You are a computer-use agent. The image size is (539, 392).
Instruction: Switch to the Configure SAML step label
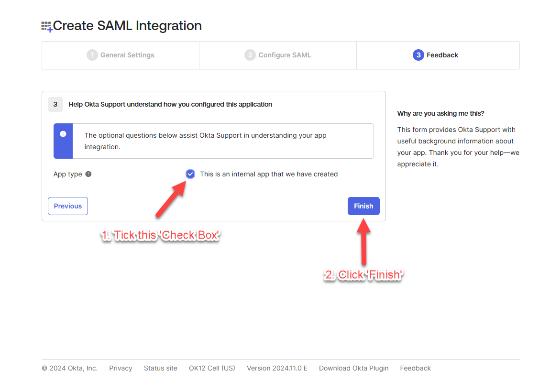pyautogui.click(x=285, y=55)
